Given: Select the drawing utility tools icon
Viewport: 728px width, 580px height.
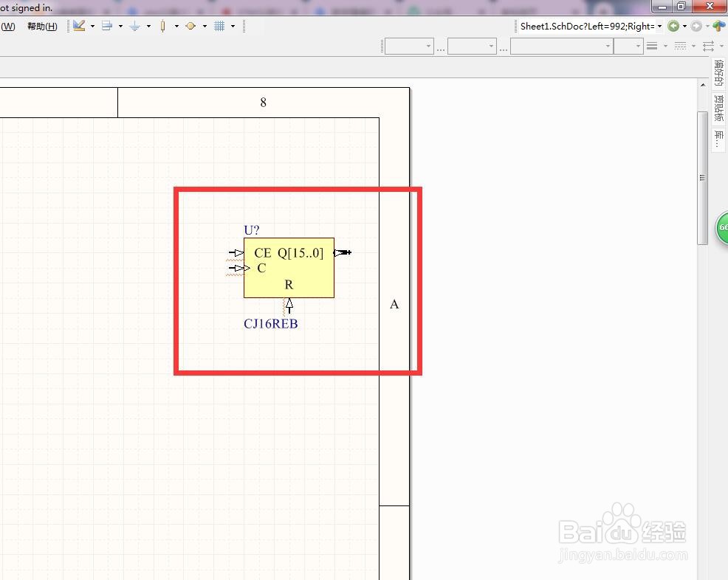Looking at the screenshot, I should coord(79,26).
